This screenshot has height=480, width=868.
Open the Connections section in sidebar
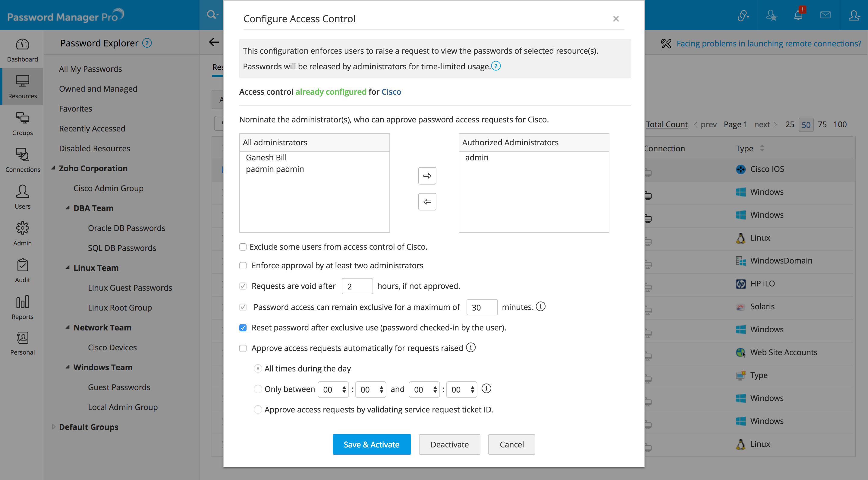coord(22,160)
